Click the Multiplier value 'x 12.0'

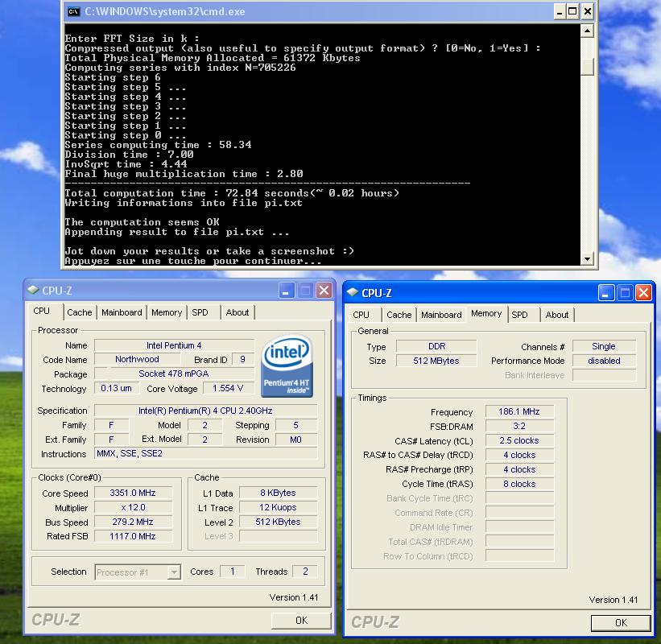(x=133, y=507)
